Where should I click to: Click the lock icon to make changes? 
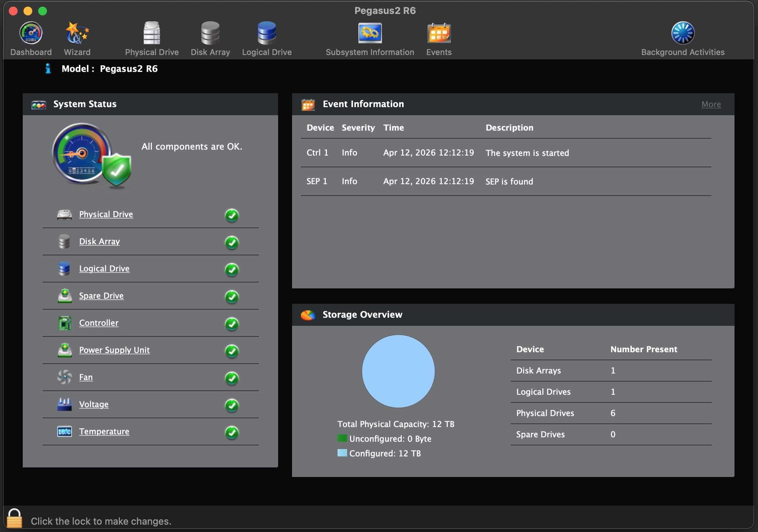pos(14,518)
